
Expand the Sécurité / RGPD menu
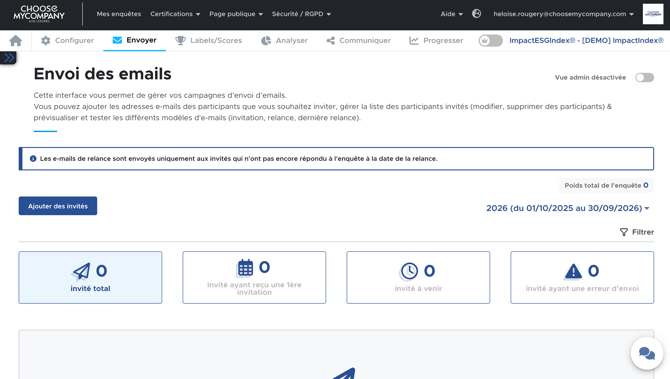point(301,14)
